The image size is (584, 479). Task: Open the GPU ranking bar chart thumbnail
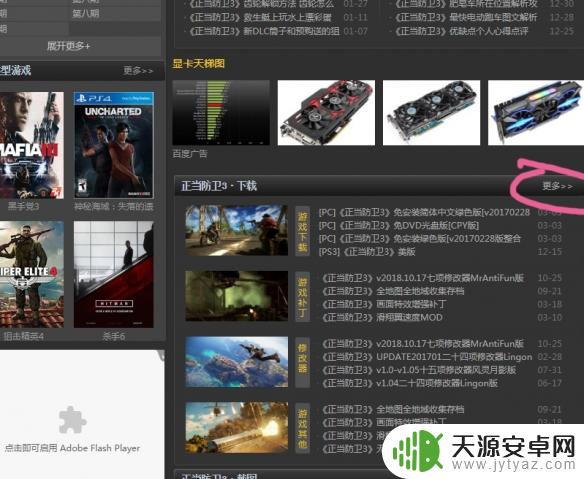pos(221,112)
